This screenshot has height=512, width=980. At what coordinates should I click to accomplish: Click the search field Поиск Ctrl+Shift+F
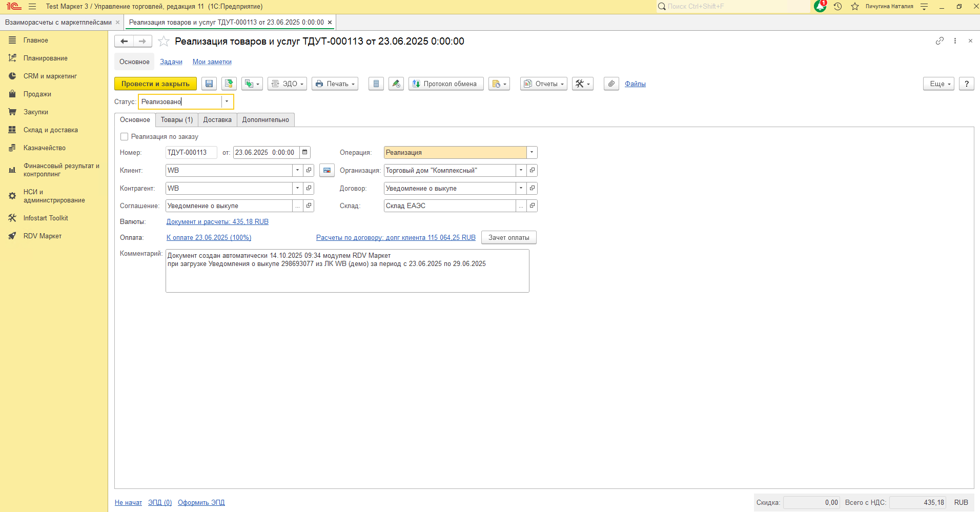pos(733,7)
